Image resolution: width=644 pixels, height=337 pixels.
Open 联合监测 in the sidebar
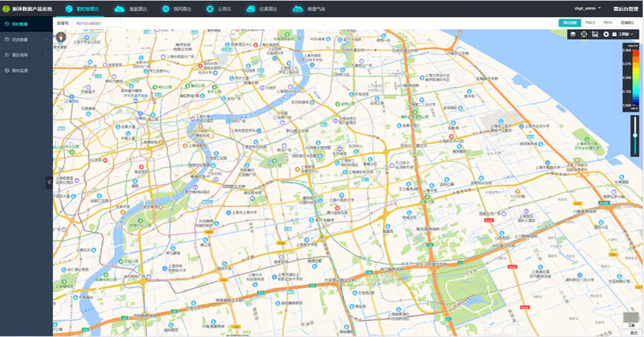pyautogui.click(x=20, y=70)
